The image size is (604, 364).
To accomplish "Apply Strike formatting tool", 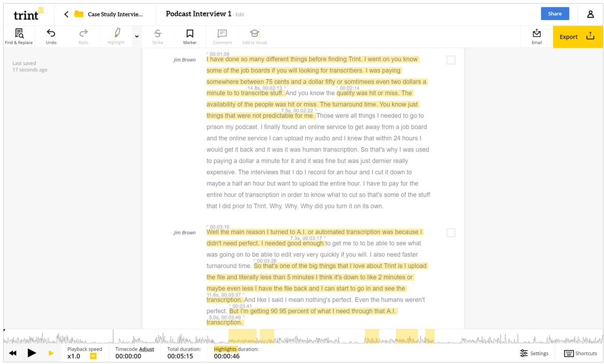I will pyautogui.click(x=158, y=37).
